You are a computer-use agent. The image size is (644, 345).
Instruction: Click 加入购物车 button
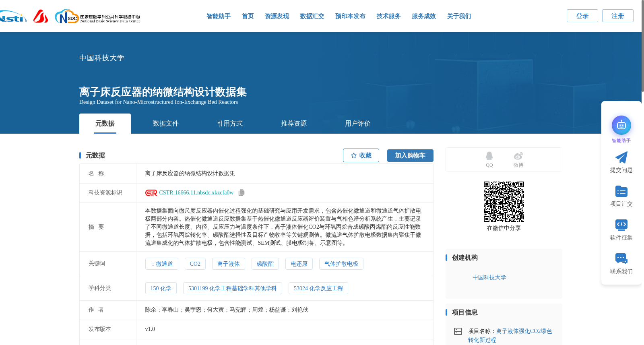410,155
